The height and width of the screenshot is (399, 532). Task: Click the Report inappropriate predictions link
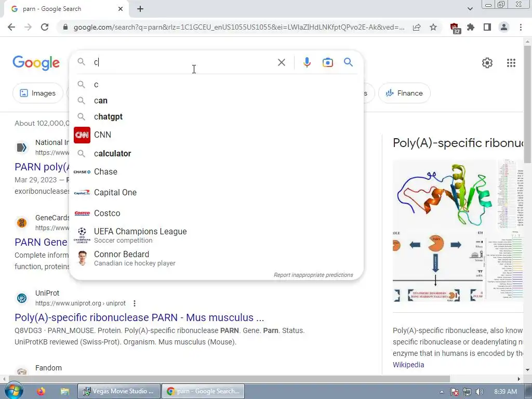click(x=313, y=275)
